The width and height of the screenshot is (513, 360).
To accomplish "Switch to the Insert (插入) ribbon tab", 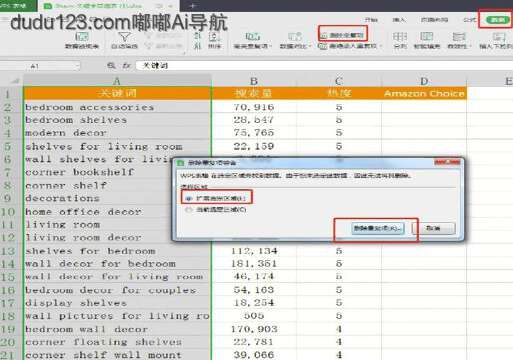I will pyautogui.click(x=398, y=20).
